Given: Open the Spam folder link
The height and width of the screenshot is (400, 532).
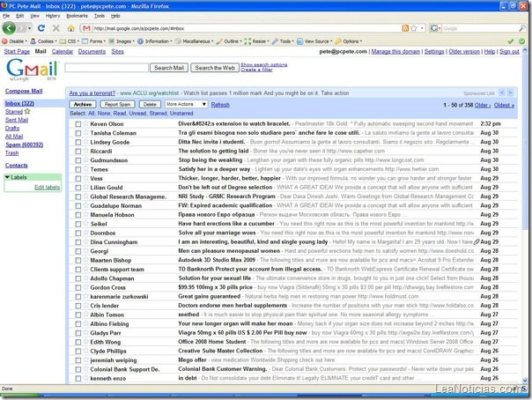Looking at the screenshot, I should pyautogui.click(x=24, y=144).
